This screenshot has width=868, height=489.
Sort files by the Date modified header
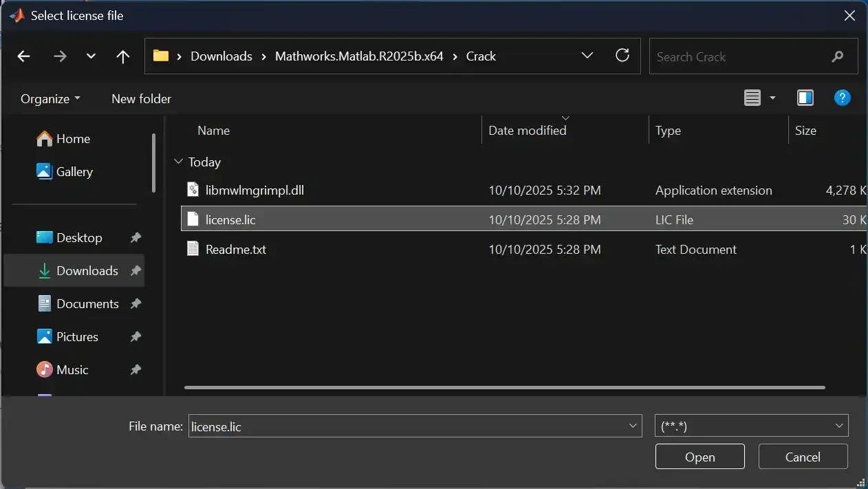tap(528, 131)
